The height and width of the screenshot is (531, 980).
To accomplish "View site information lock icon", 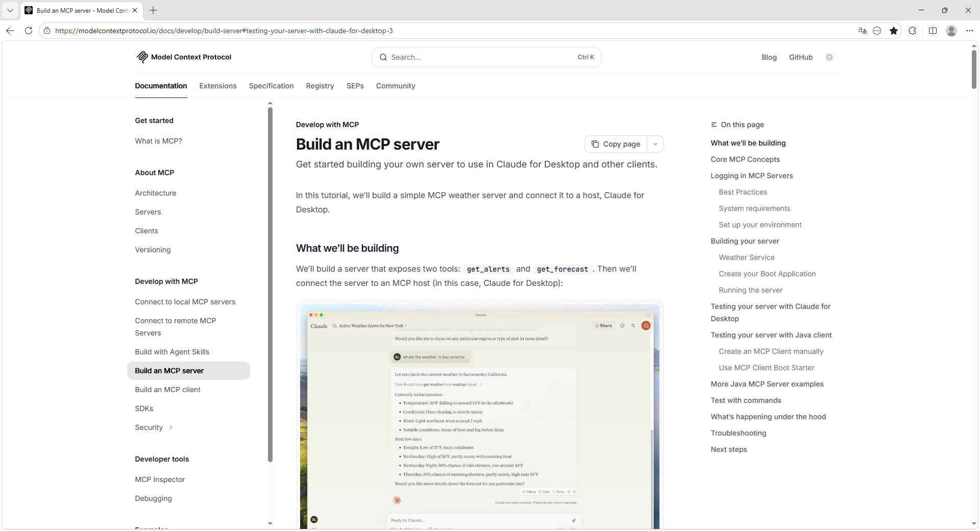I will tap(47, 31).
